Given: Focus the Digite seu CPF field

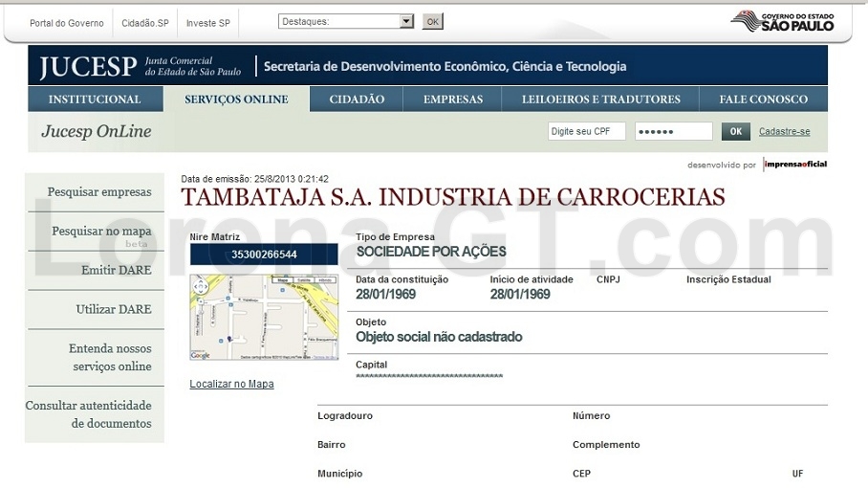Looking at the screenshot, I should [587, 131].
